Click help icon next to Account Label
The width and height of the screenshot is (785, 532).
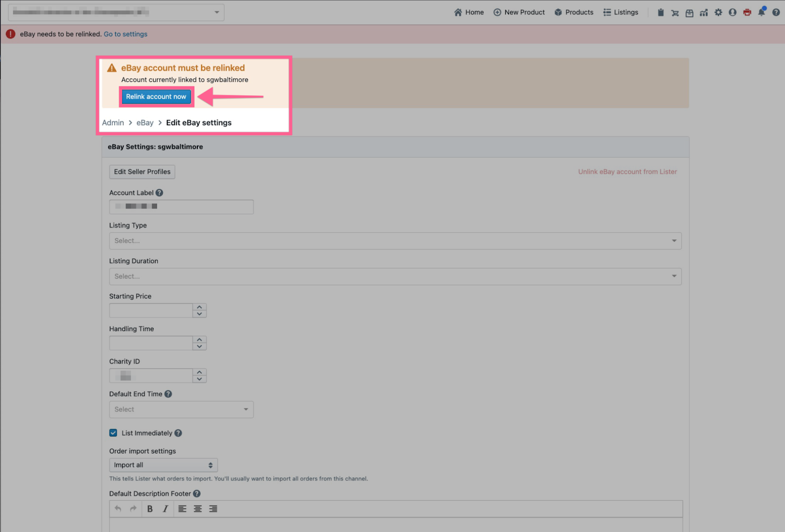point(159,193)
